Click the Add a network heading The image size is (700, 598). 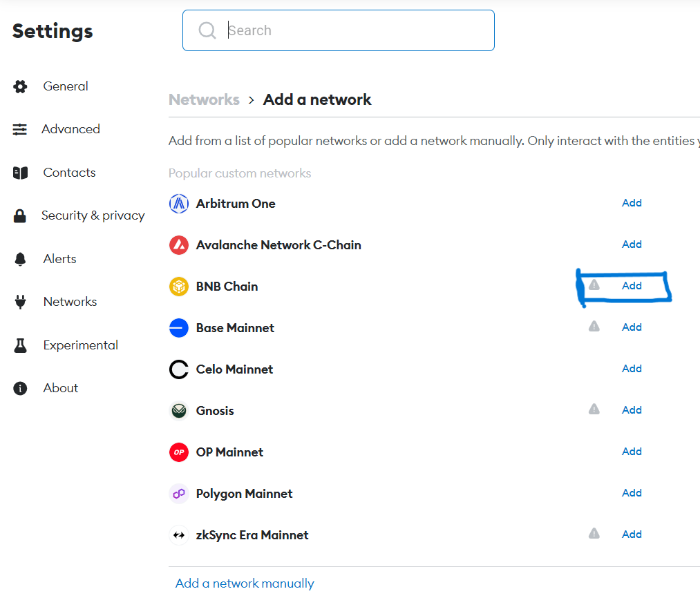pyautogui.click(x=317, y=99)
